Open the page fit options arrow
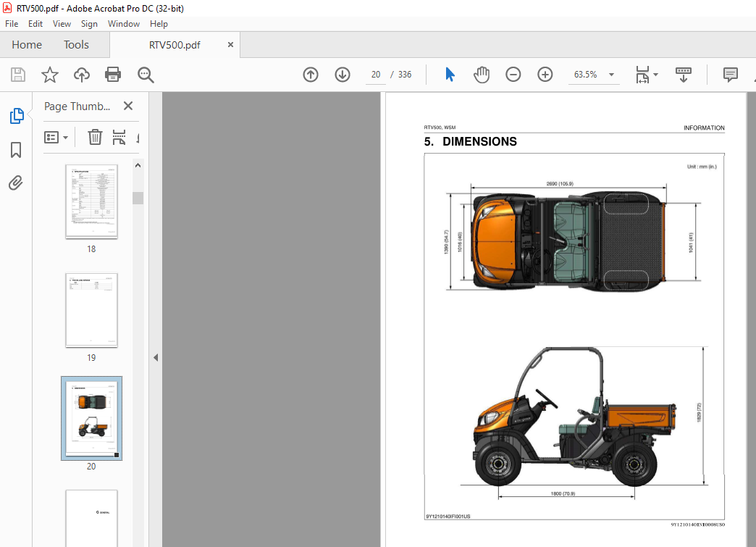The height and width of the screenshot is (547, 756). (655, 75)
